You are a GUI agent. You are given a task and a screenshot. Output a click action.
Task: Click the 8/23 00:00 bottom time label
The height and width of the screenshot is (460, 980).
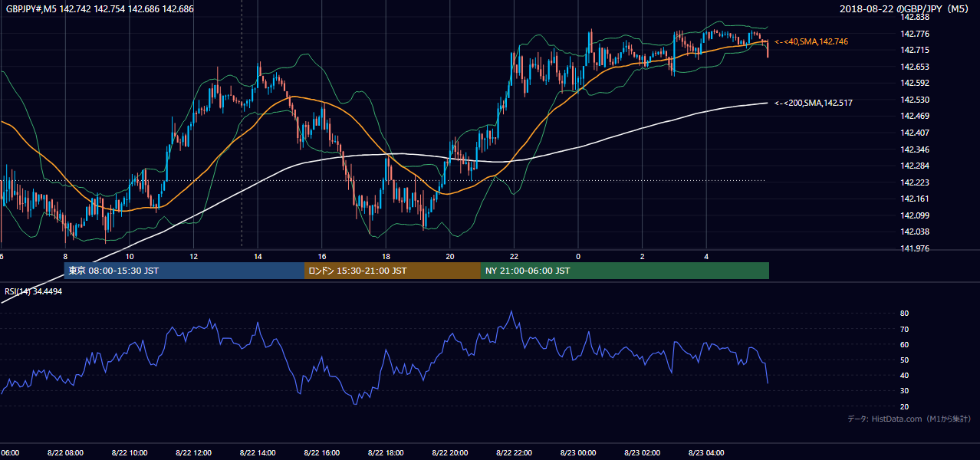tap(578, 452)
